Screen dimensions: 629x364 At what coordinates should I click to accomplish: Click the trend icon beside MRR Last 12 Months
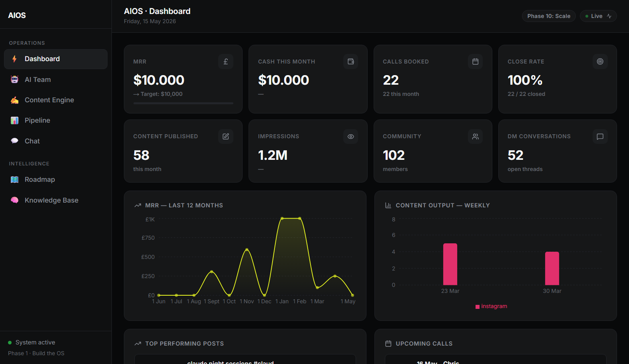pyautogui.click(x=138, y=205)
